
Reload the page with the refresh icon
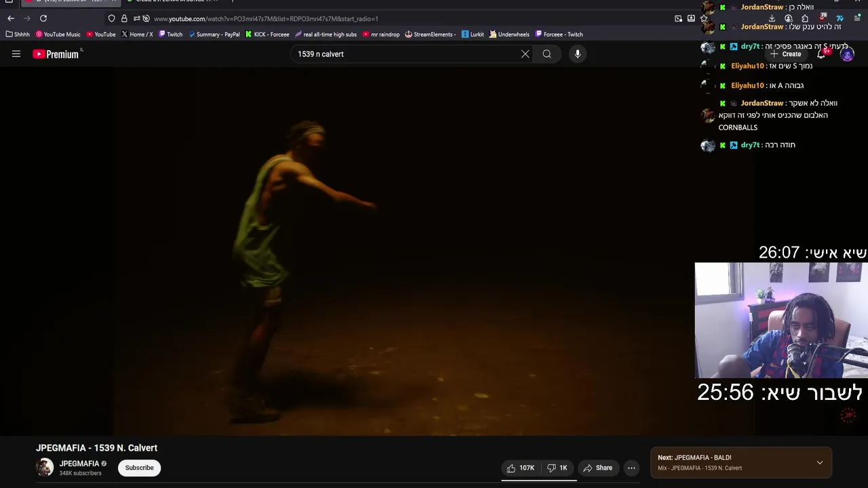point(43,18)
